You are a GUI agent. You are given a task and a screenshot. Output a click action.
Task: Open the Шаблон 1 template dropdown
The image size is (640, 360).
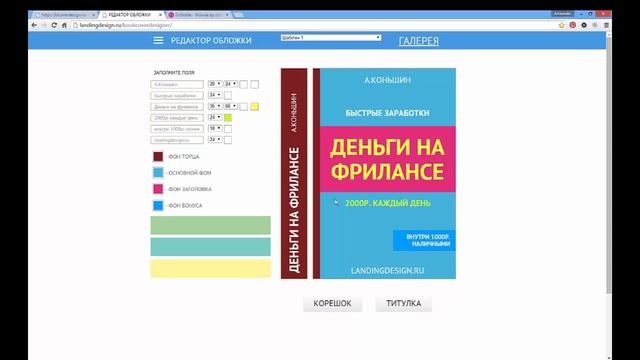coord(331,38)
